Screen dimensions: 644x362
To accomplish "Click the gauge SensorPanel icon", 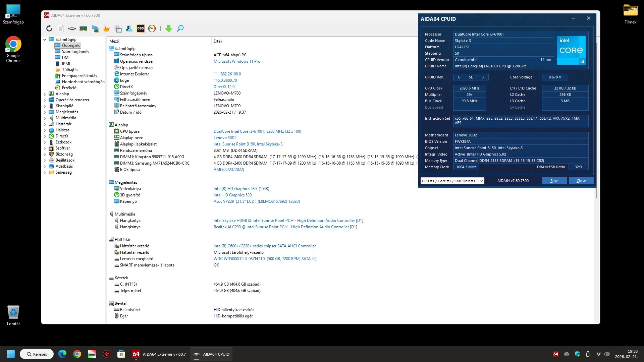I will 152,28.
